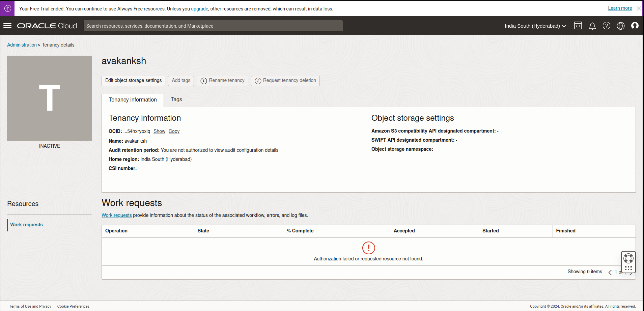
Task: Expand the India South (Hyderabad) region dropdown
Action: (x=535, y=26)
